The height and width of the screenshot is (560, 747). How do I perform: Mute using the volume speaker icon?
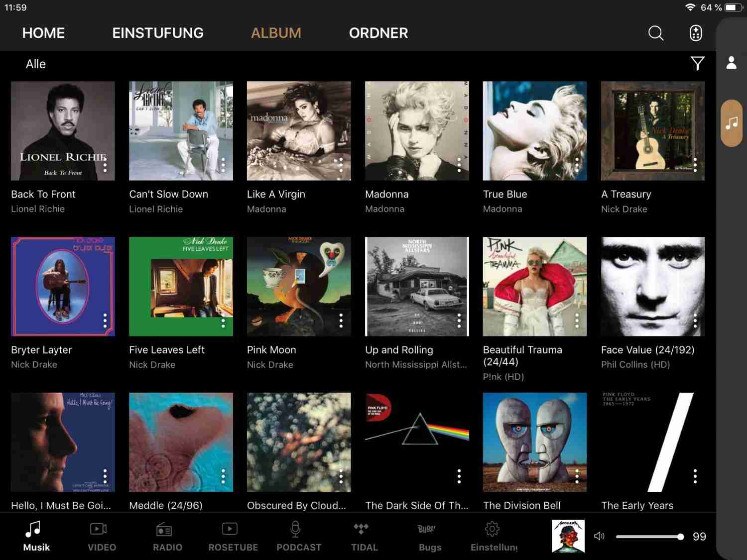(600, 536)
